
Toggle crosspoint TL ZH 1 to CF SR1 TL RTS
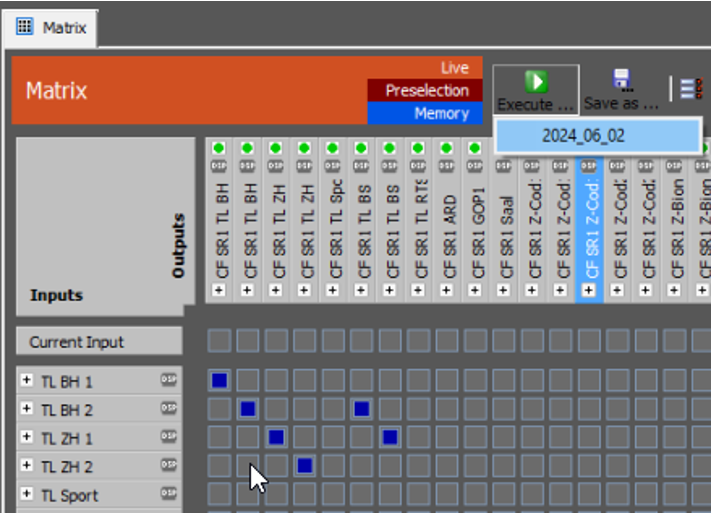[418, 437]
